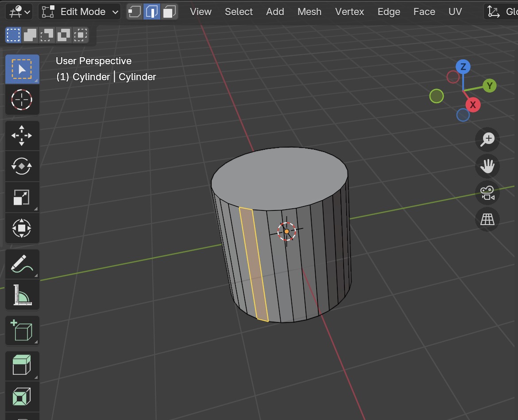Choose Invert Selection mode
Screen dimensions: 518x420
point(63,35)
